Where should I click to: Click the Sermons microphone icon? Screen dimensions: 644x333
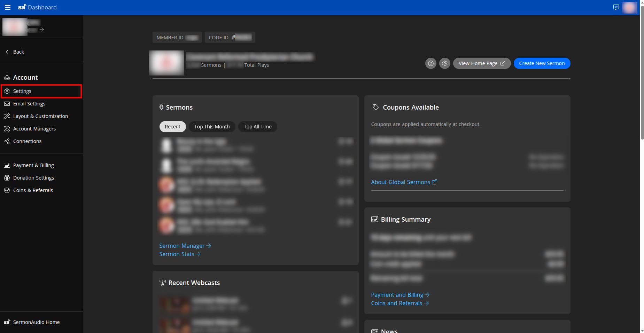coord(161,107)
